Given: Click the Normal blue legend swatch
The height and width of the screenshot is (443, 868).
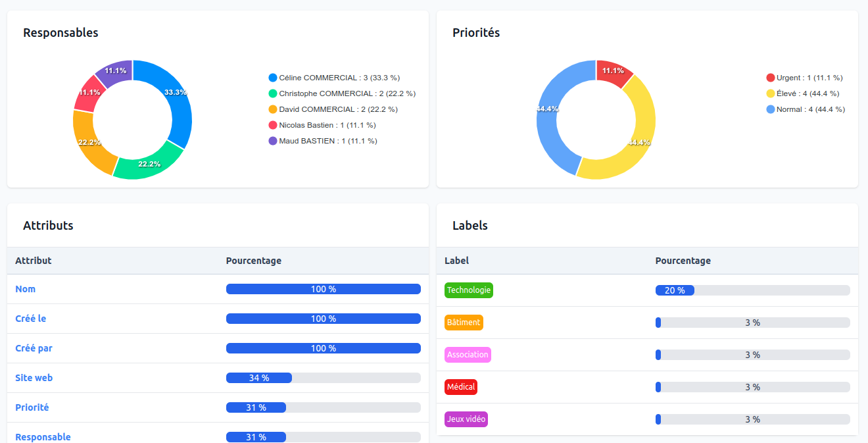Looking at the screenshot, I should 771,109.
